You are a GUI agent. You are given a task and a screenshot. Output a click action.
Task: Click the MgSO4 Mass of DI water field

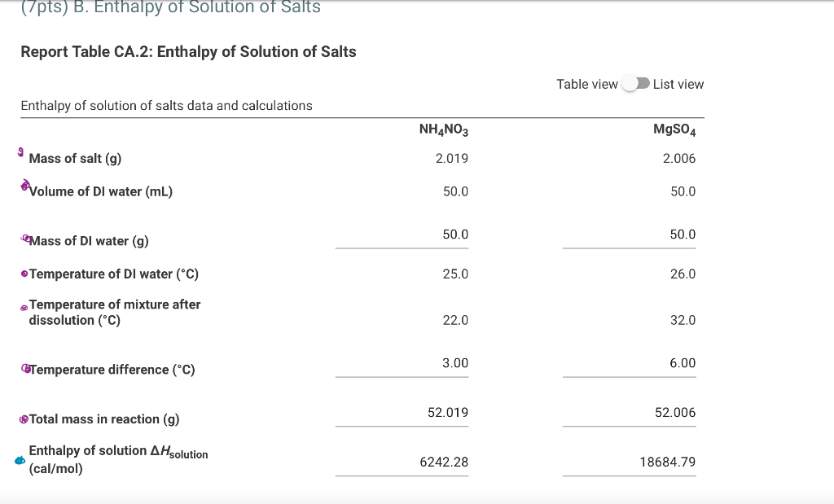pyautogui.click(x=629, y=235)
